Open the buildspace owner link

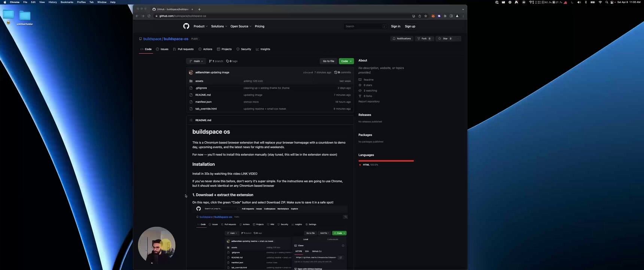152,39
